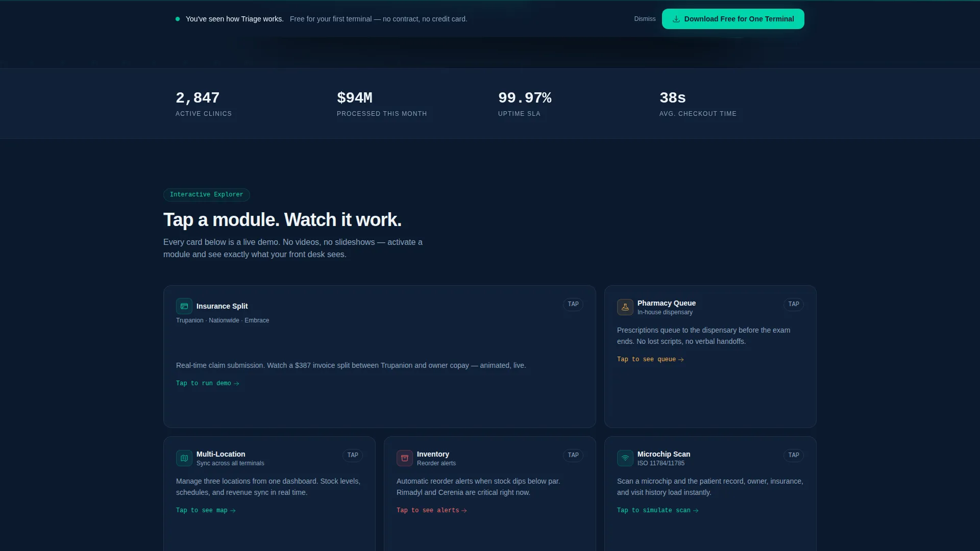This screenshot has width=980, height=551.
Task: Click the AVG. CHECKOUT TIME label
Action: coord(698,114)
